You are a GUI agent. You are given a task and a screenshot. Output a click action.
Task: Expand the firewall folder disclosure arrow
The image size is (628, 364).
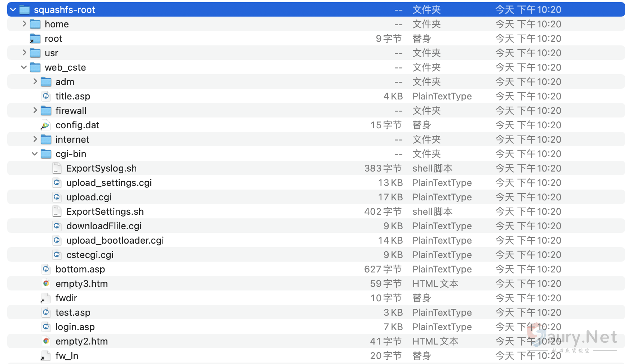[x=35, y=110]
